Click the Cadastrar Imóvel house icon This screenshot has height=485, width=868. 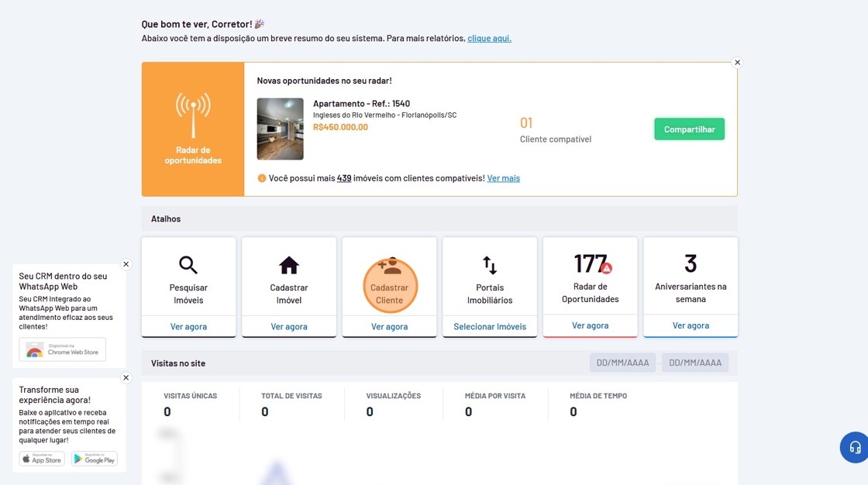(289, 266)
